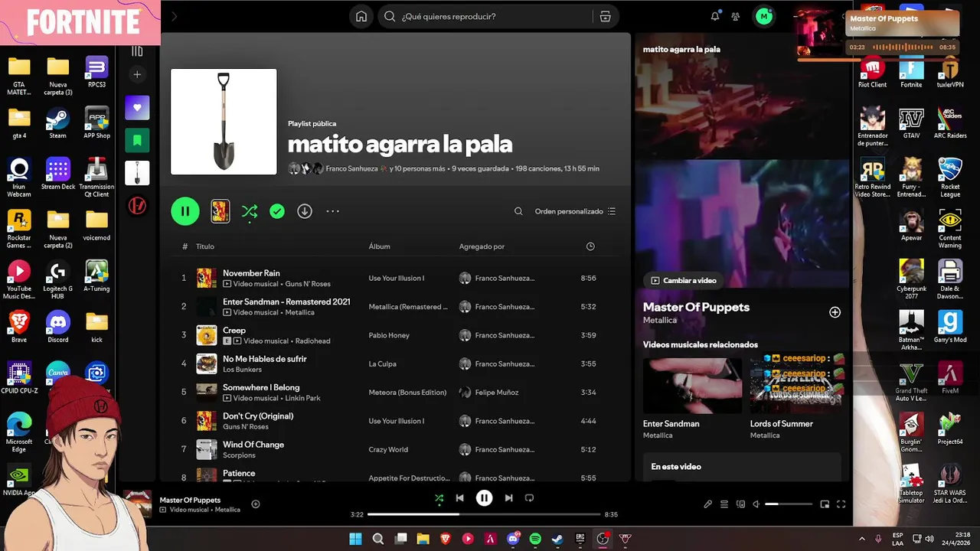Toggle saved-to-library green checkmark

(277, 211)
